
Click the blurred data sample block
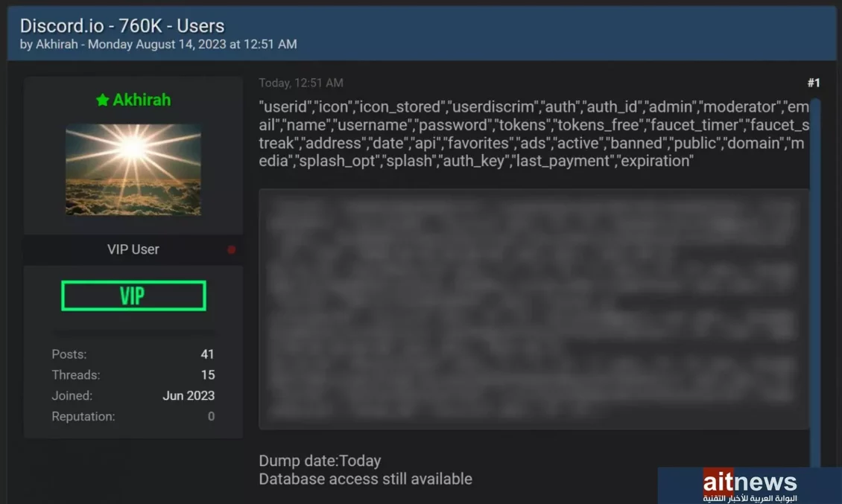click(534, 309)
